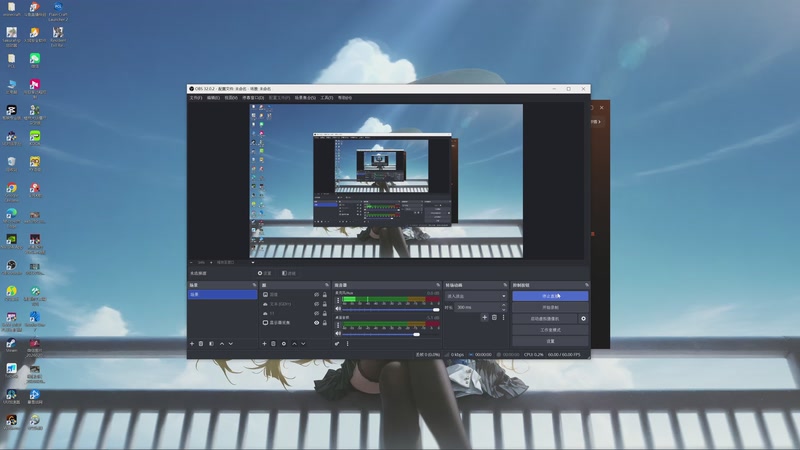Viewport: 800px width, 450px height.
Task: Open virtual camera settings gear icon
Action: coord(583,318)
